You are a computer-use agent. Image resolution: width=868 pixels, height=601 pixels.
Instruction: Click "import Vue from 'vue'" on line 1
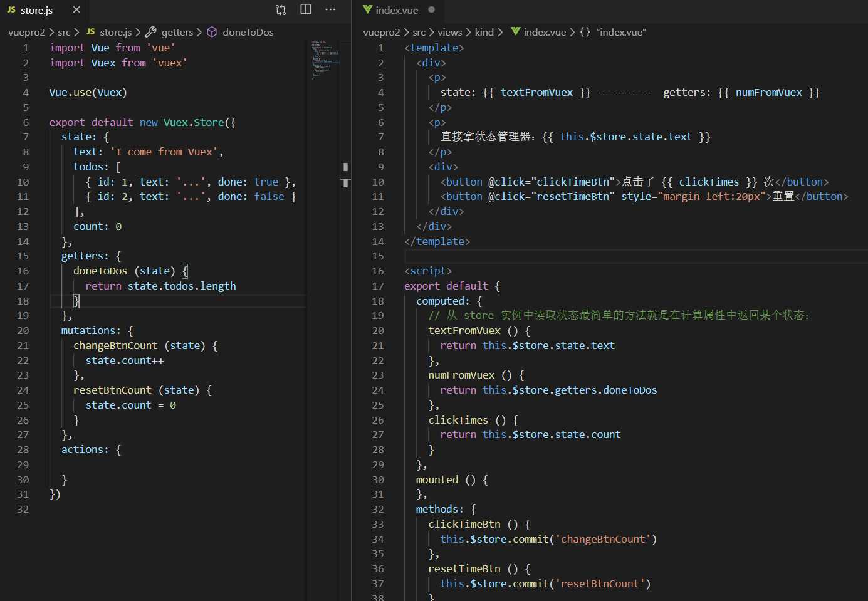tap(112, 48)
